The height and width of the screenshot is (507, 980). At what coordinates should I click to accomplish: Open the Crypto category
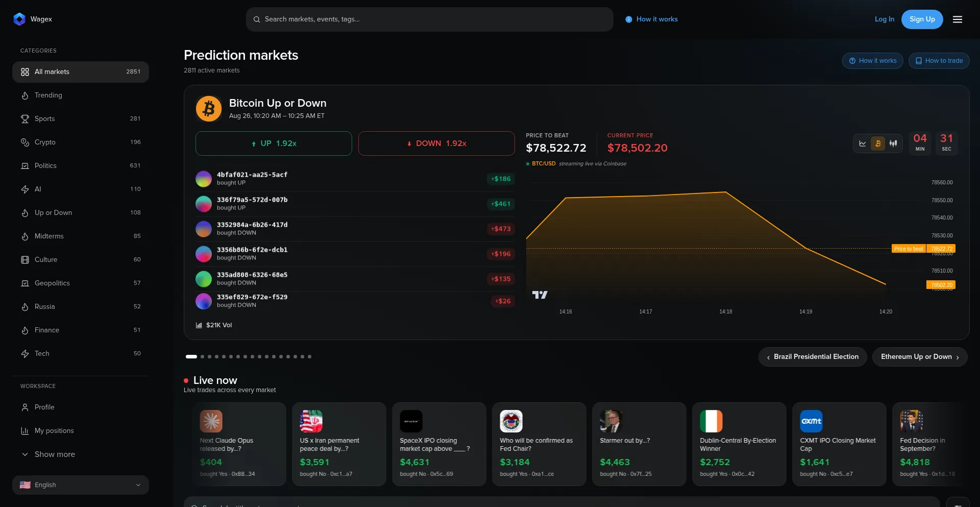click(x=81, y=142)
